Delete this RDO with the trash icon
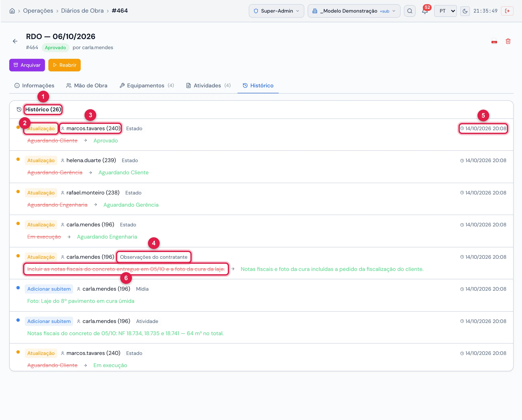This screenshot has height=420, width=522. [508, 41]
